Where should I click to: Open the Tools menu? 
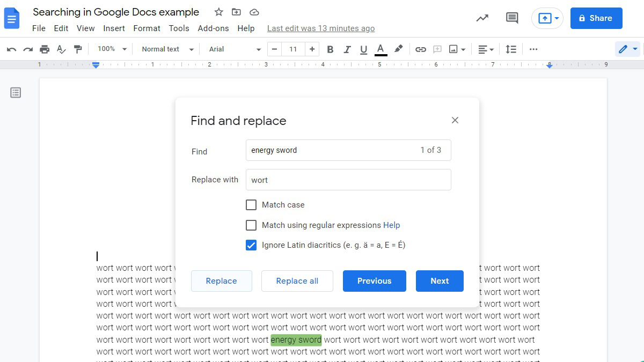coord(179,28)
